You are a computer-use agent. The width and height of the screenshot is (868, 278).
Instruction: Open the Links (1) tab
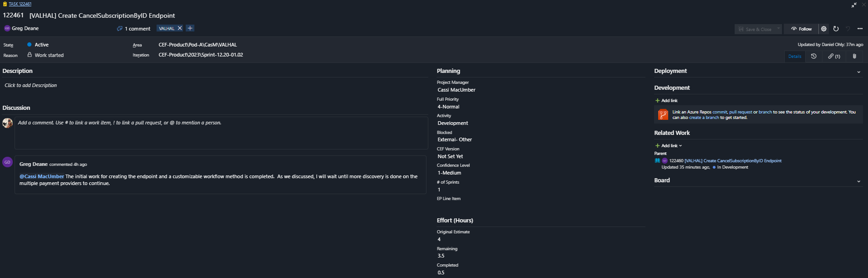point(834,57)
